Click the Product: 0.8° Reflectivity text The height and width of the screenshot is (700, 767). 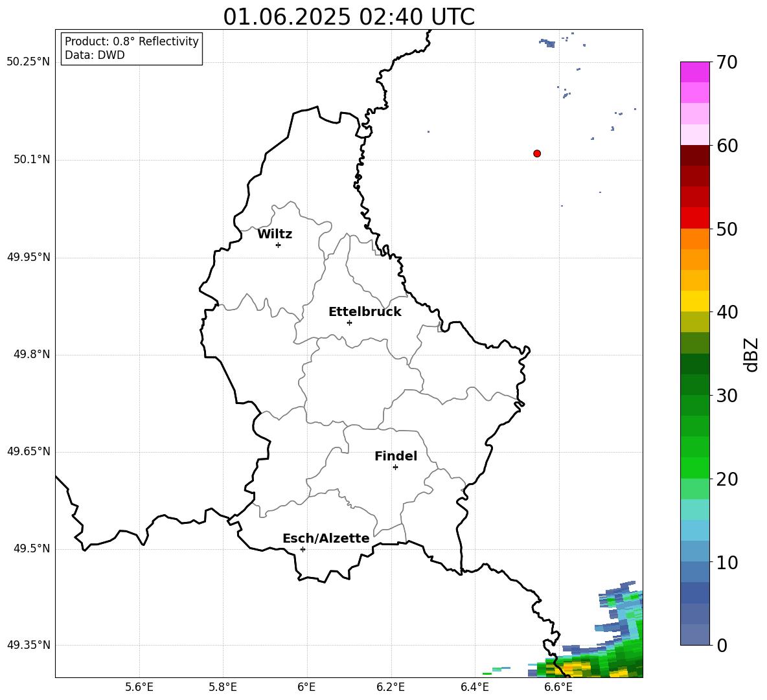(x=132, y=41)
